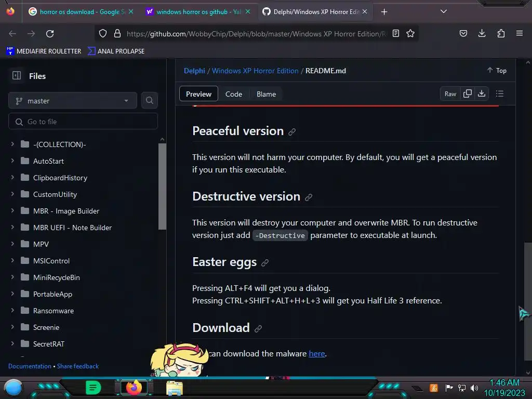Click the search magnifier beside master branch
Screen dimensions: 532x399
[x=149, y=100]
